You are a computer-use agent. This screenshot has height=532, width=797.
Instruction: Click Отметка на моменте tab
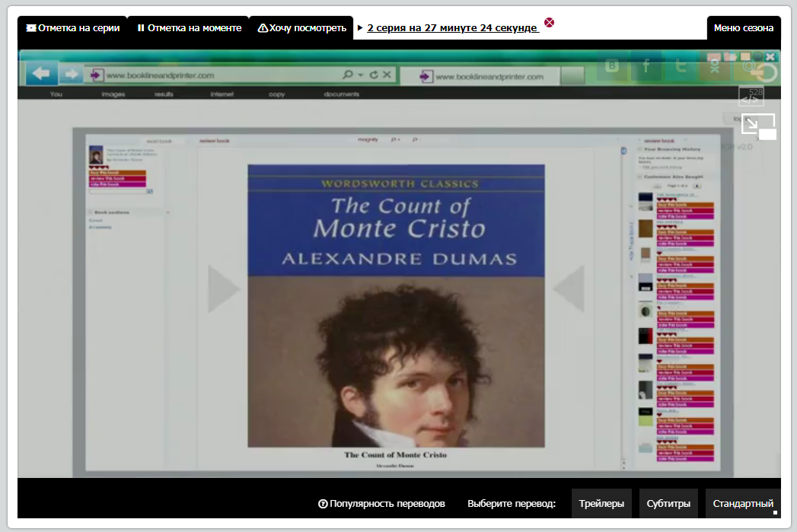point(189,28)
